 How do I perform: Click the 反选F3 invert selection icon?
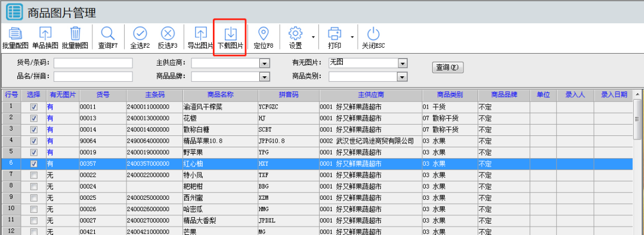[x=168, y=33]
